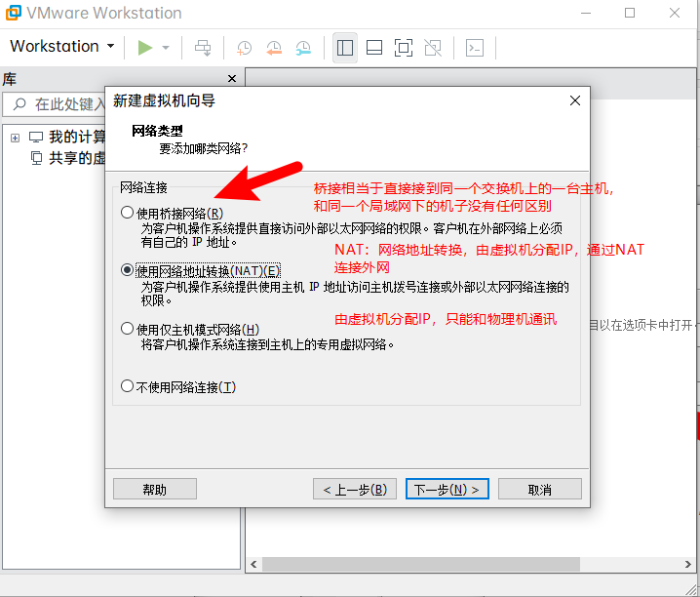Screen dimensions: 700x597
Task: Click the 网络类型 heading text
Action: coord(157,131)
